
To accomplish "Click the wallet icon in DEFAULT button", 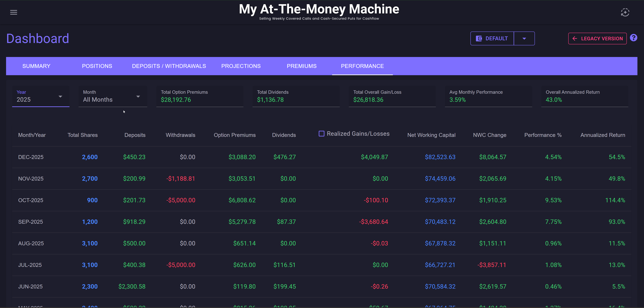I will [479, 38].
